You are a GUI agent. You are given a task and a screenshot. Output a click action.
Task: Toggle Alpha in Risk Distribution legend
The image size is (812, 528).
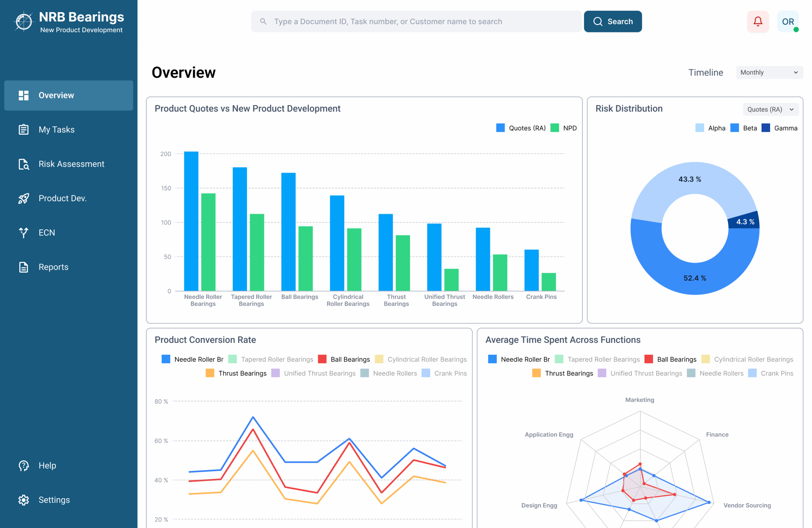pos(710,128)
